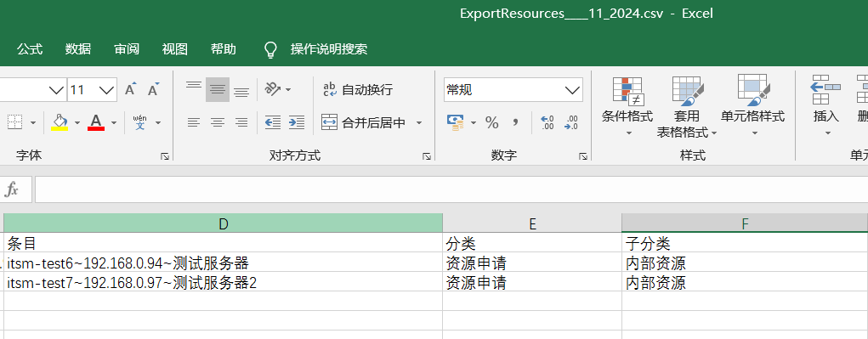The image size is (868, 339).
Task: Increase font size with larger A icon
Action: pyautogui.click(x=131, y=89)
